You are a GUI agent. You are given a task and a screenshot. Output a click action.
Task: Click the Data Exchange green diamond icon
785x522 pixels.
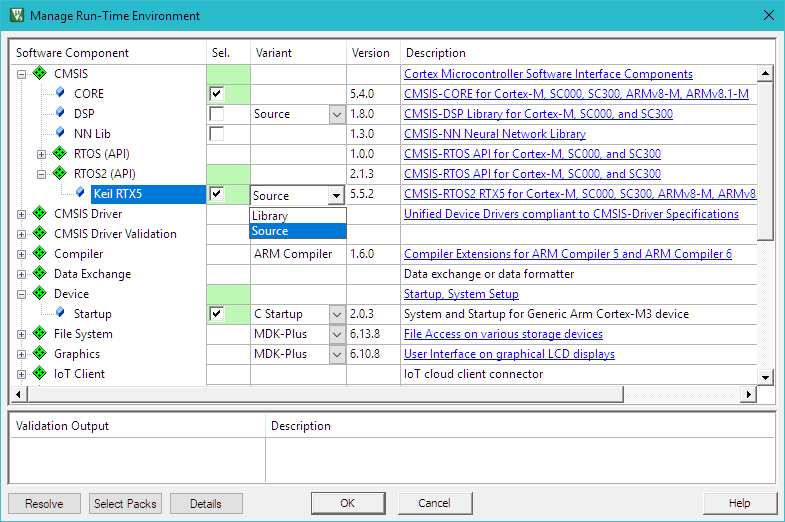tap(40, 273)
